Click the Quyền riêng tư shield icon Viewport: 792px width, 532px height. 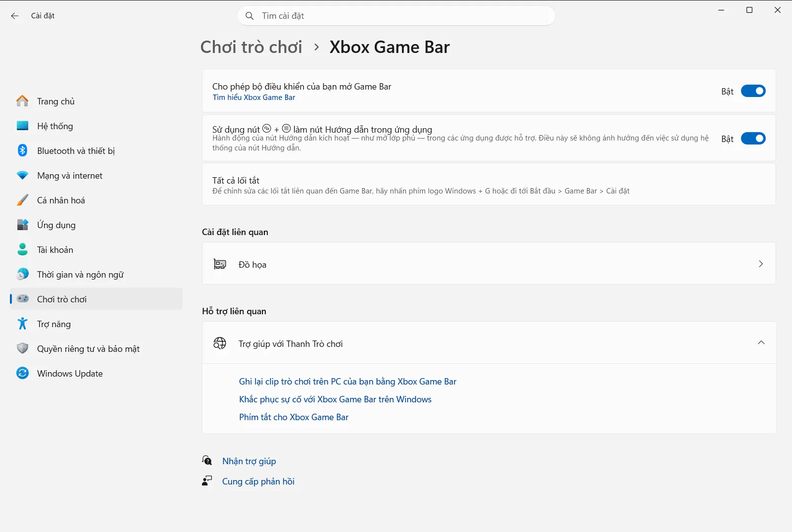(22, 348)
